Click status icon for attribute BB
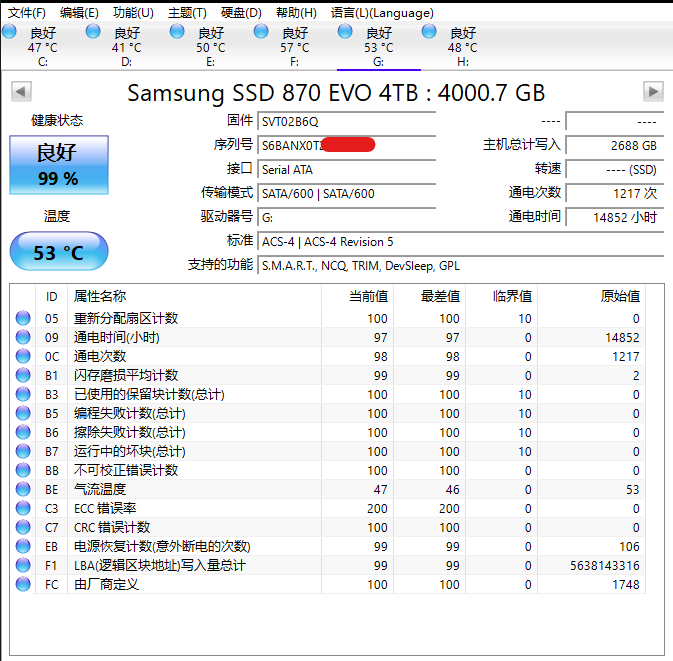Image resolution: width=673 pixels, height=661 pixels. tap(23, 470)
